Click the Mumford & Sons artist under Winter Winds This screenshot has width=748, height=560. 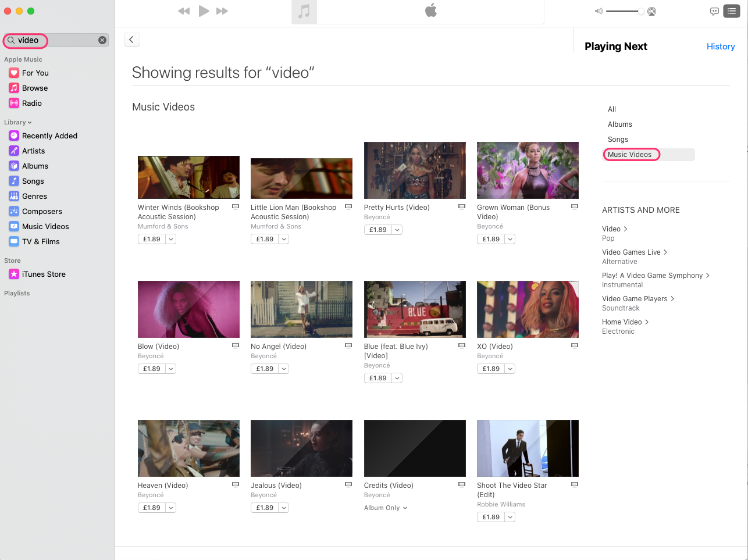point(163,226)
